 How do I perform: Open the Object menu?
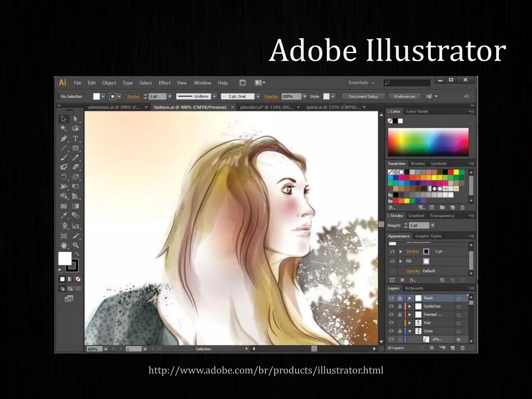[109, 83]
